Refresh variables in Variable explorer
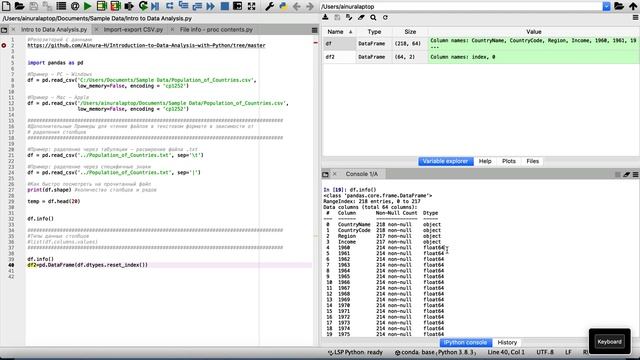This screenshot has width=640, height=360. click(385, 18)
